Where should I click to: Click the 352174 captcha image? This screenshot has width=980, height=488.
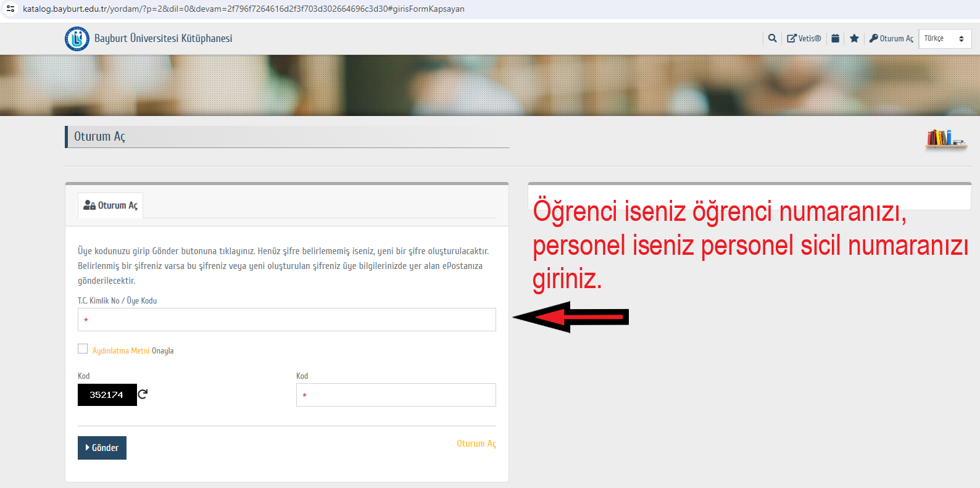click(x=107, y=395)
